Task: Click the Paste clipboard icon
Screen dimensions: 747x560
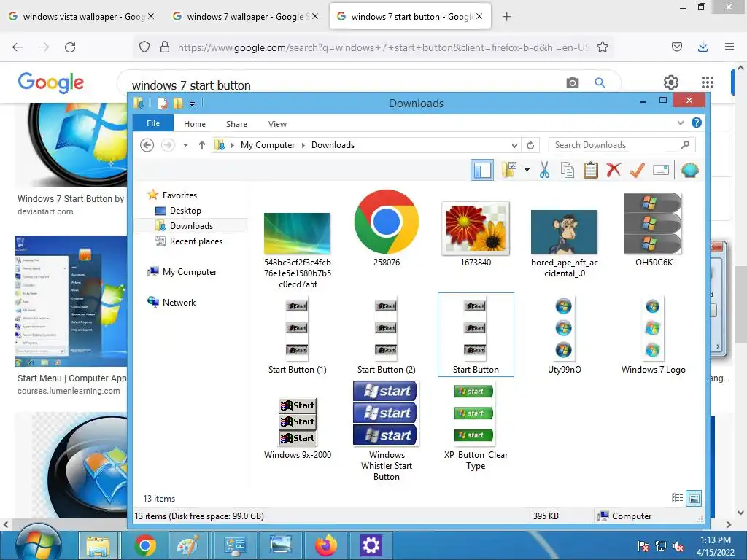Action: pyautogui.click(x=590, y=170)
